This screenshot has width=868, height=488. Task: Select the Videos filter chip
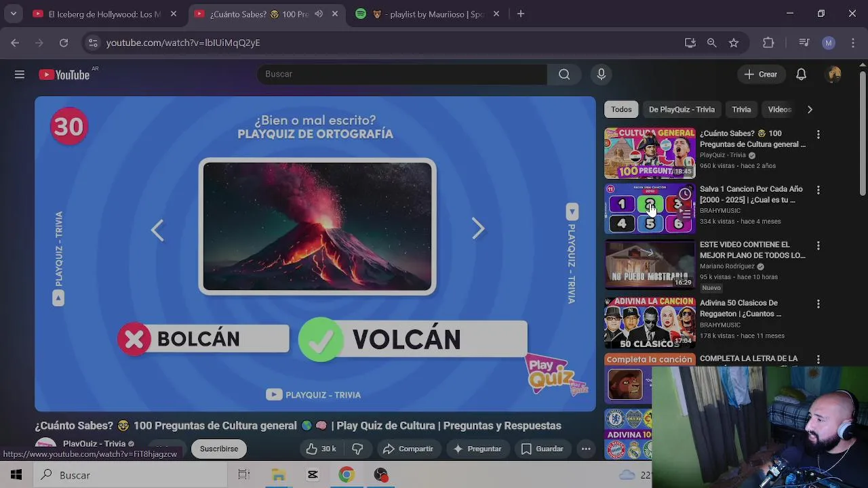click(x=779, y=109)
